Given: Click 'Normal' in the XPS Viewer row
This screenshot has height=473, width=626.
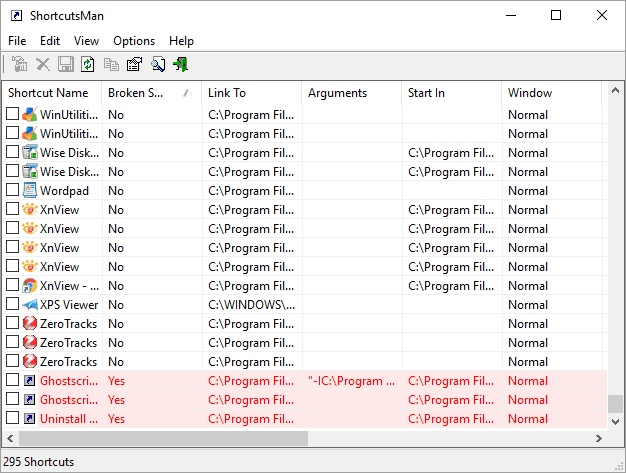Looking at the screenshot, I should click(x=528, y=305).
